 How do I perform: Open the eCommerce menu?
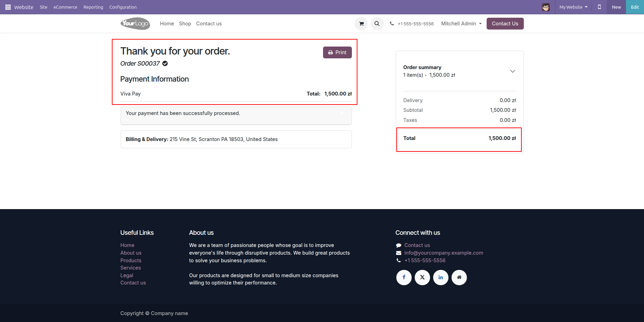point(65,7)
